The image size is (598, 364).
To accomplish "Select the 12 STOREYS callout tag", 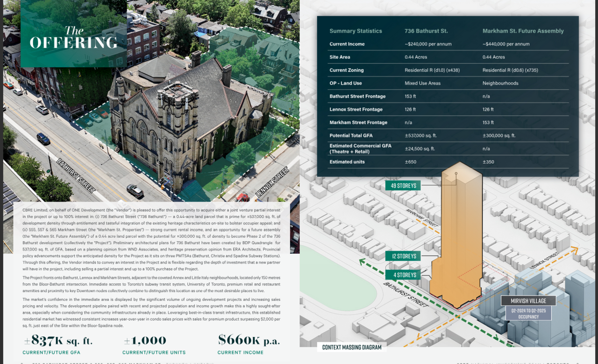I will tap(403, 256).
